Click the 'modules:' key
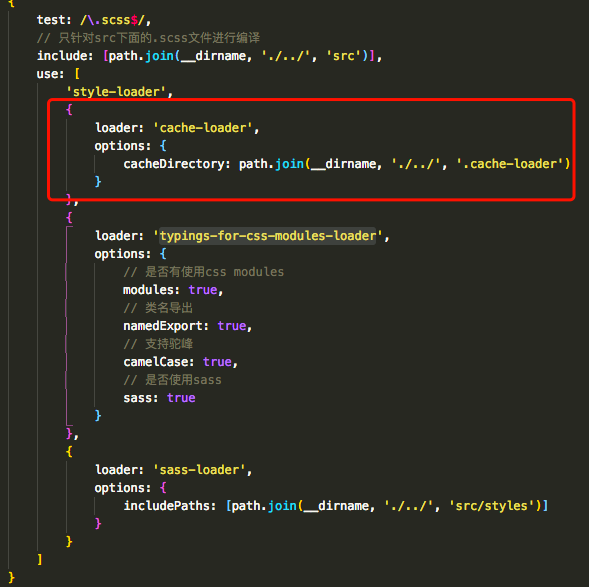589x587 pixels. (151, 290)
